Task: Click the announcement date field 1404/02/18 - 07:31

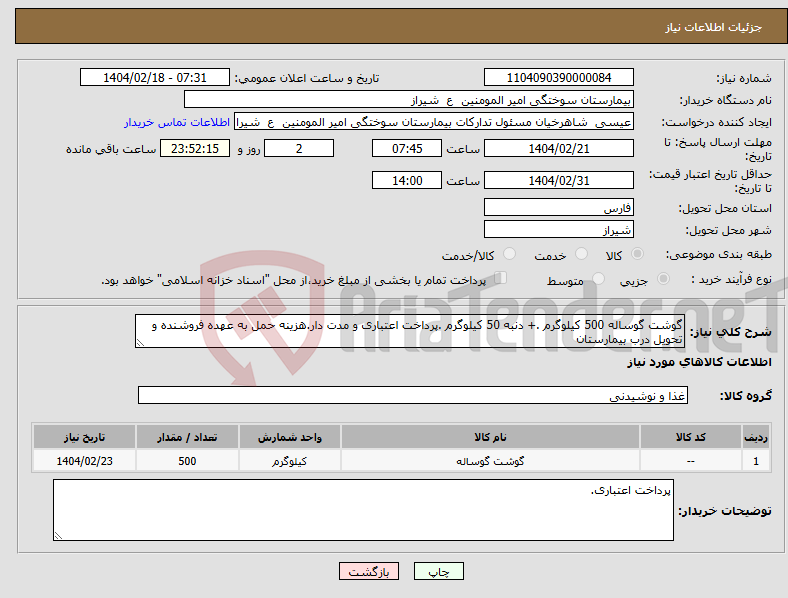Action: [x=155, y=78]
